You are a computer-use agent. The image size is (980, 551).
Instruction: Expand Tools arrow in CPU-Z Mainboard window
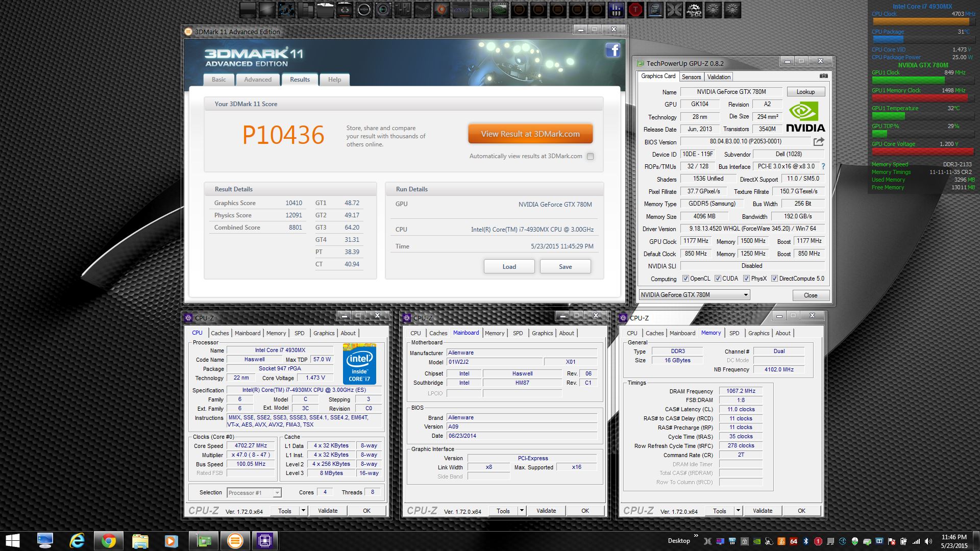(x=521, y=511)
